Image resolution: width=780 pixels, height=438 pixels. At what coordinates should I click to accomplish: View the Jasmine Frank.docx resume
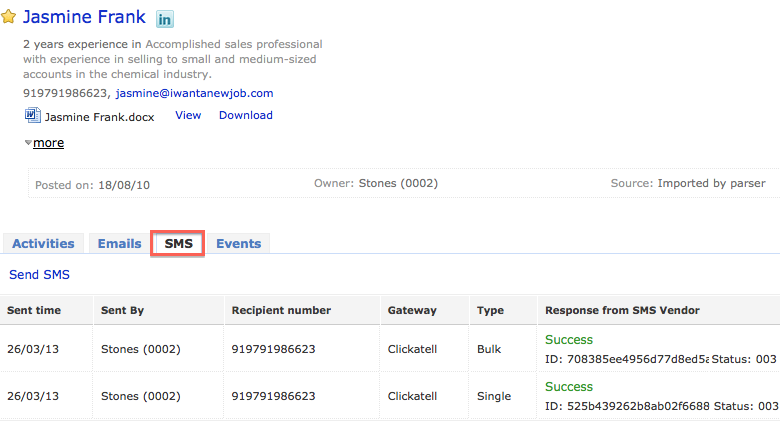[x=188, y=115]
